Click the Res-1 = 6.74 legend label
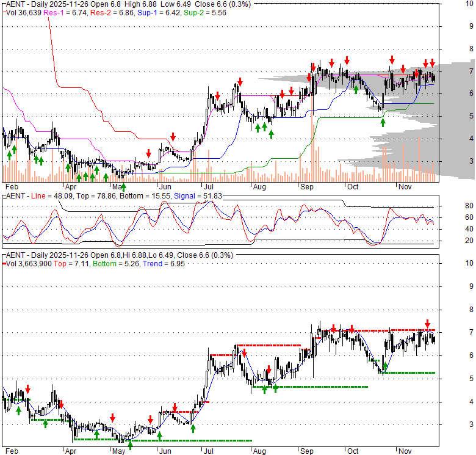Screen dimensions: 476x455 pos(66,13)
